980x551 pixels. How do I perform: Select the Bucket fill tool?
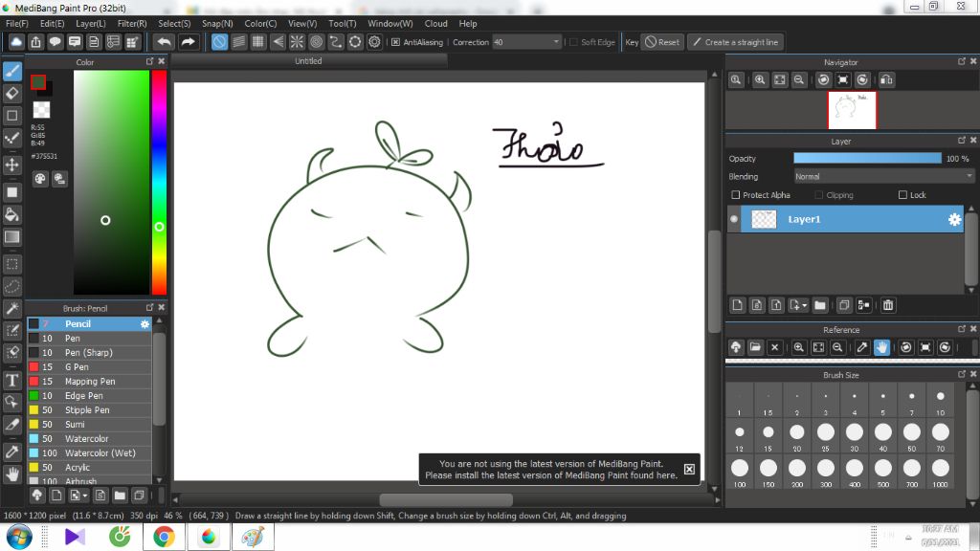click(x=12, y=213)
